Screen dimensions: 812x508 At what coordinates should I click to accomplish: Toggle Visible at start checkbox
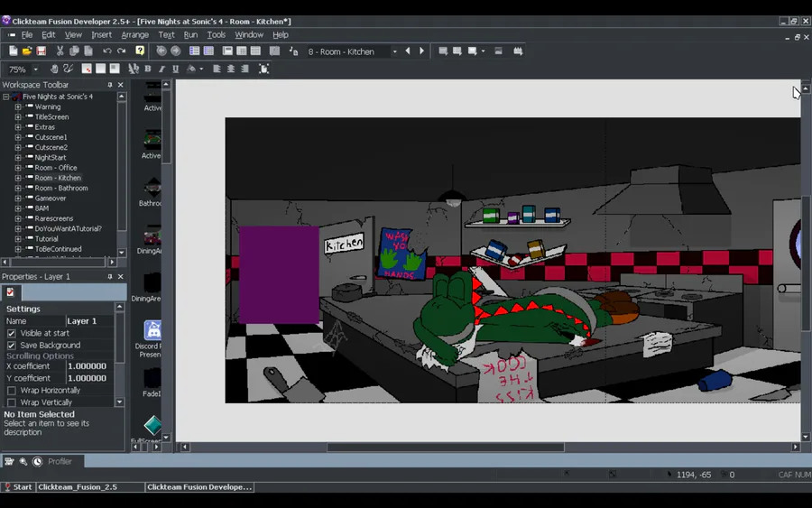point(12,333)
